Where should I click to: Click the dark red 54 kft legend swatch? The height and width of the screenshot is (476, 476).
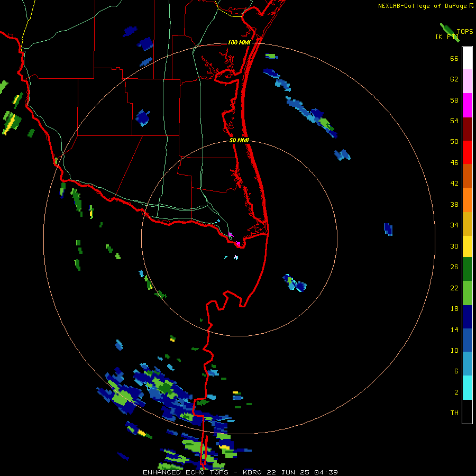coord(467,129)
